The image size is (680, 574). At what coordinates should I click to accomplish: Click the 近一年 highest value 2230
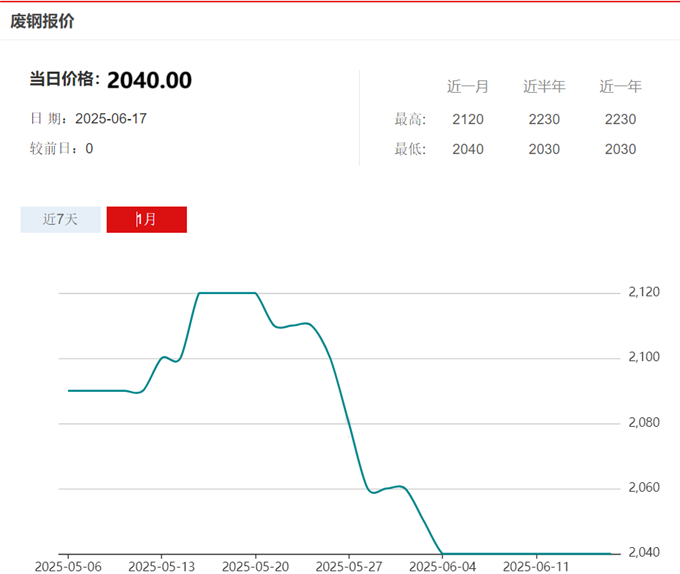point(620,120)
